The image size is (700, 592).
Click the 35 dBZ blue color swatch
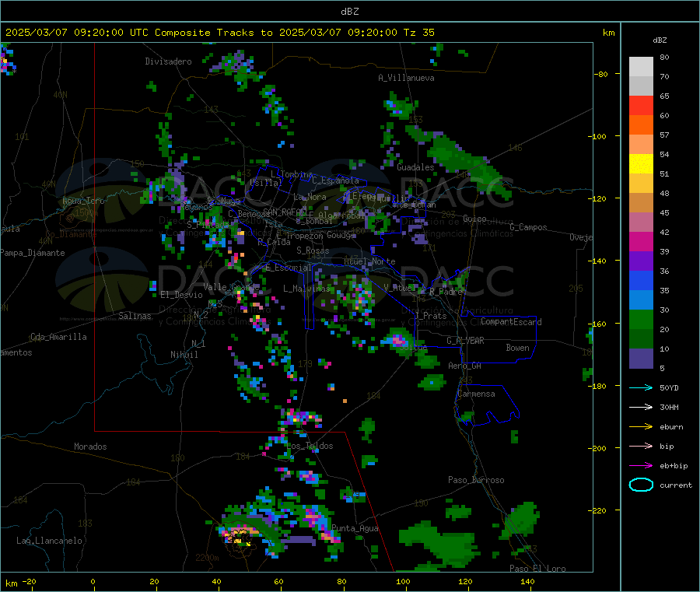641,280
